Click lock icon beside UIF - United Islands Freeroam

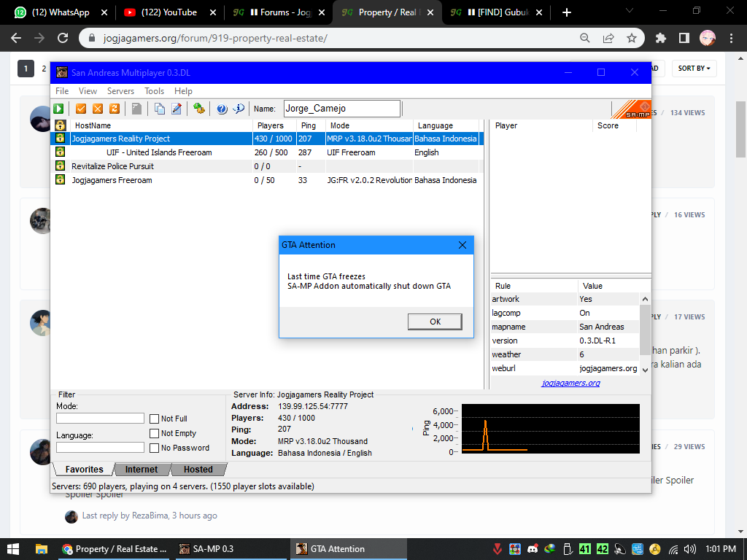coord(60,152)
